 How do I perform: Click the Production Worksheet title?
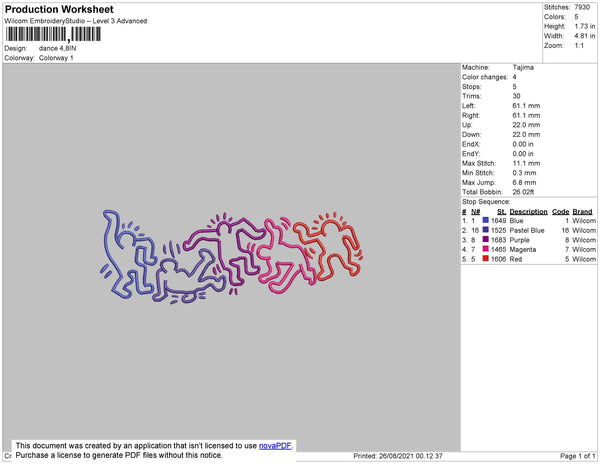[59, 9]
